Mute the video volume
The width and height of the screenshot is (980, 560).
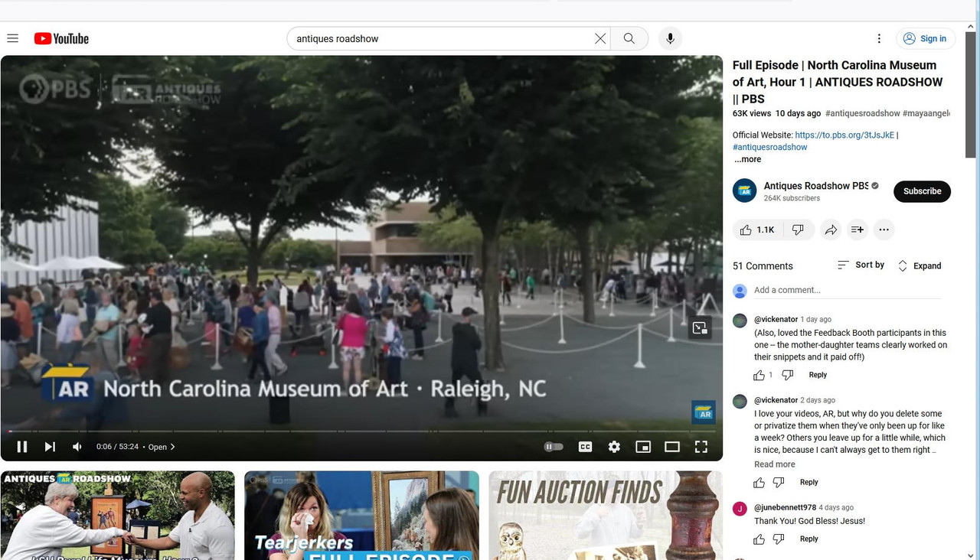point(77,447)
